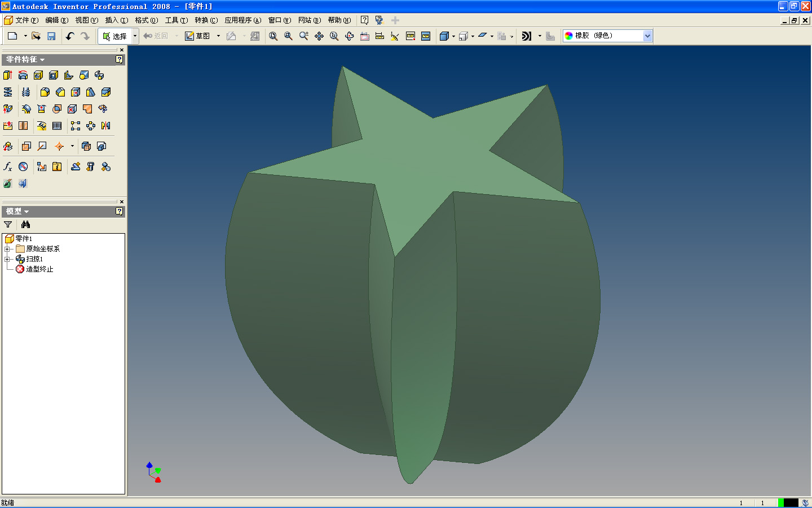The width and height of the screenshot is (812, 508).
Task: Choose the Hole feature tool
Action: point(38,75)
